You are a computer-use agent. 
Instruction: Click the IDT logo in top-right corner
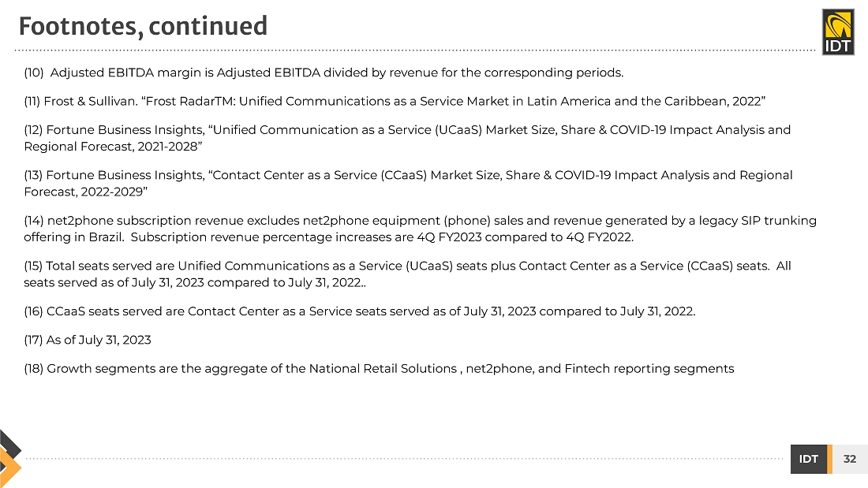pyautogui.click(x=837, y=32)
